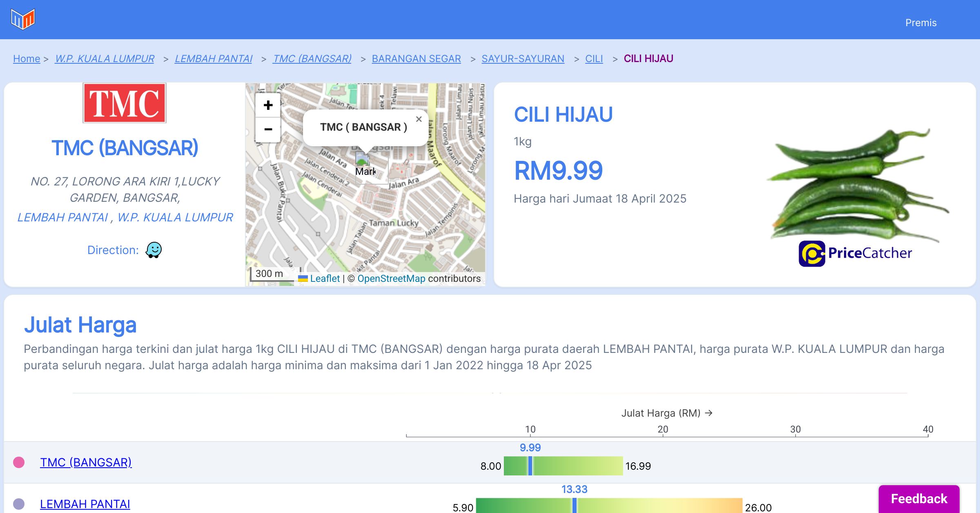Image resolution: width=980 pixels, height=513 pixels.
Task: Open the Leaflet attribution link
Action: [x=324, y=279]
